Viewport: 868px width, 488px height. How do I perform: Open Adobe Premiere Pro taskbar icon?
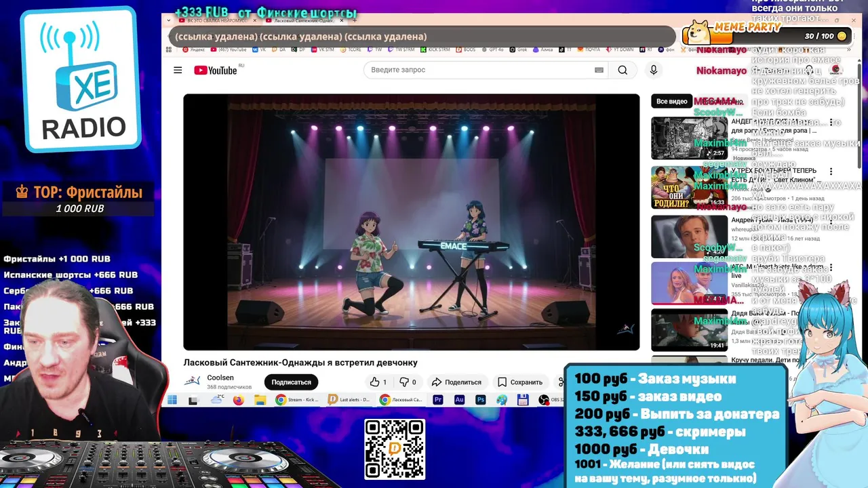(437, 400)
